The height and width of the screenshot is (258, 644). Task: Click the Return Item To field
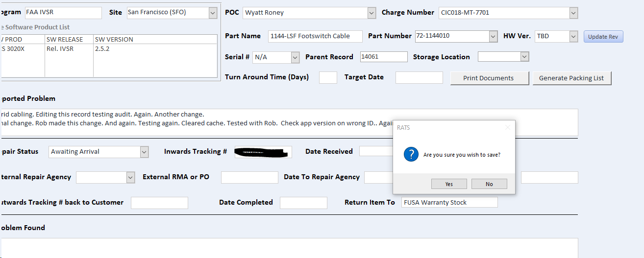449,203
